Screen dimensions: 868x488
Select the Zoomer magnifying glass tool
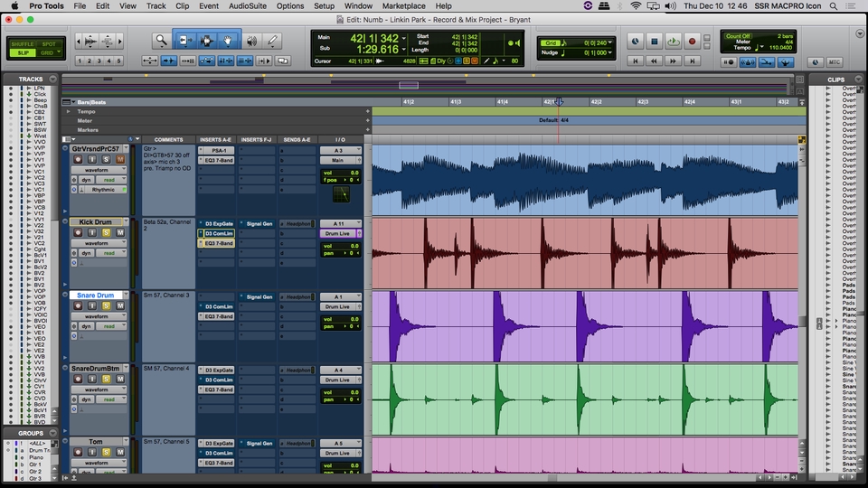(161, 41)
